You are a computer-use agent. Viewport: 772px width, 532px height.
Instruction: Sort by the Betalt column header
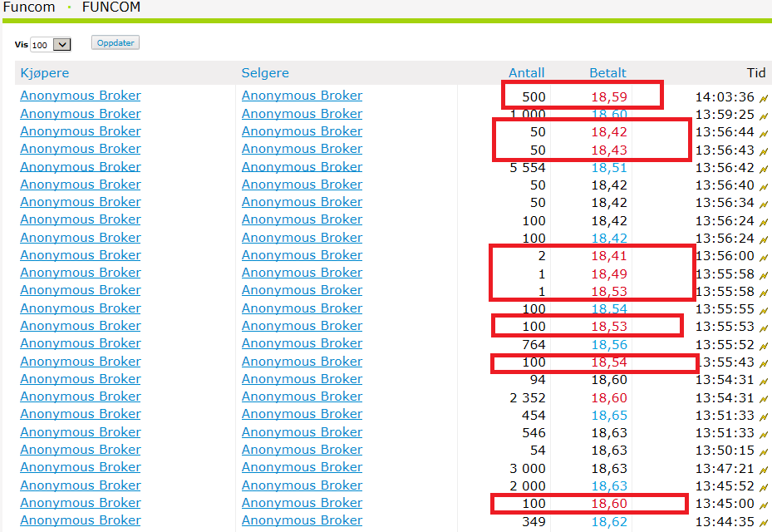click(x=607, y=73)
